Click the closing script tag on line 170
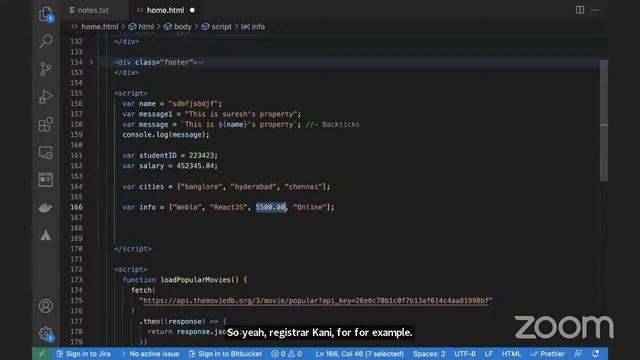The width and height of the screenshot is (640, 360). pyautogui.click(x=133, y=249)
